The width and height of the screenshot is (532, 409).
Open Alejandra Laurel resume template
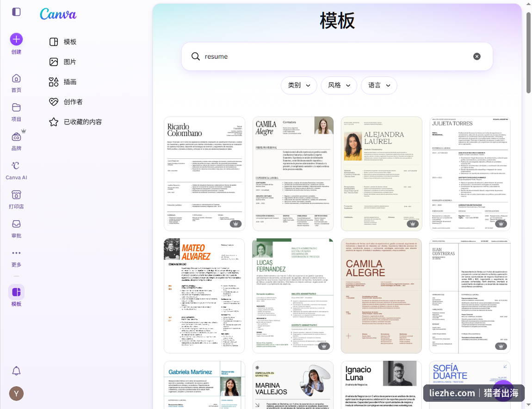click(x=381, y=174)
